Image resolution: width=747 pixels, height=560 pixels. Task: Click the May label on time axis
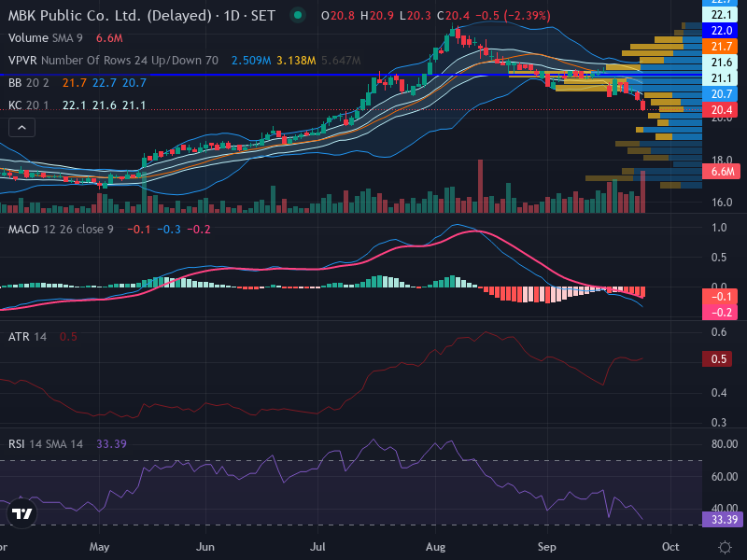point(99,547)
